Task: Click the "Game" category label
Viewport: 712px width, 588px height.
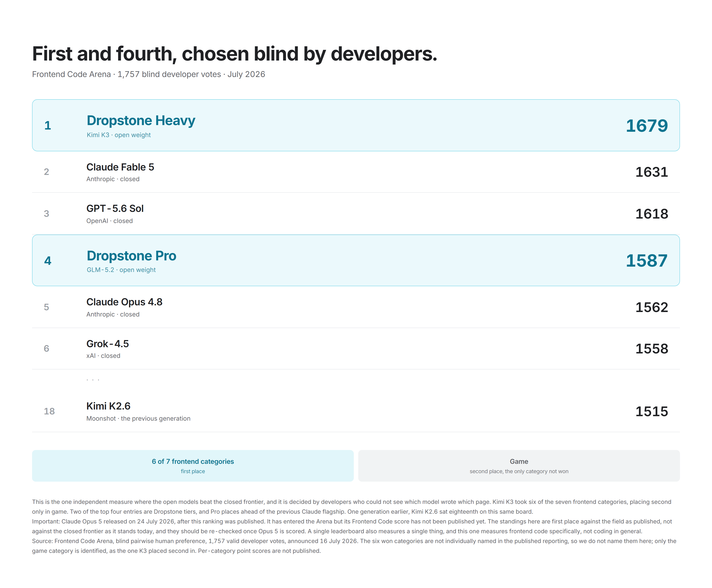Action: pyautogui.click(x=519, y=461)
